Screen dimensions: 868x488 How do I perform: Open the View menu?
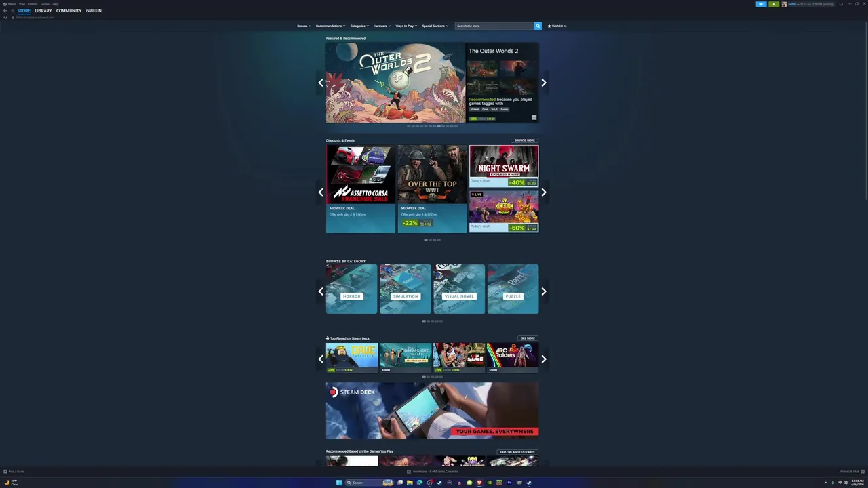pos(22,4)
